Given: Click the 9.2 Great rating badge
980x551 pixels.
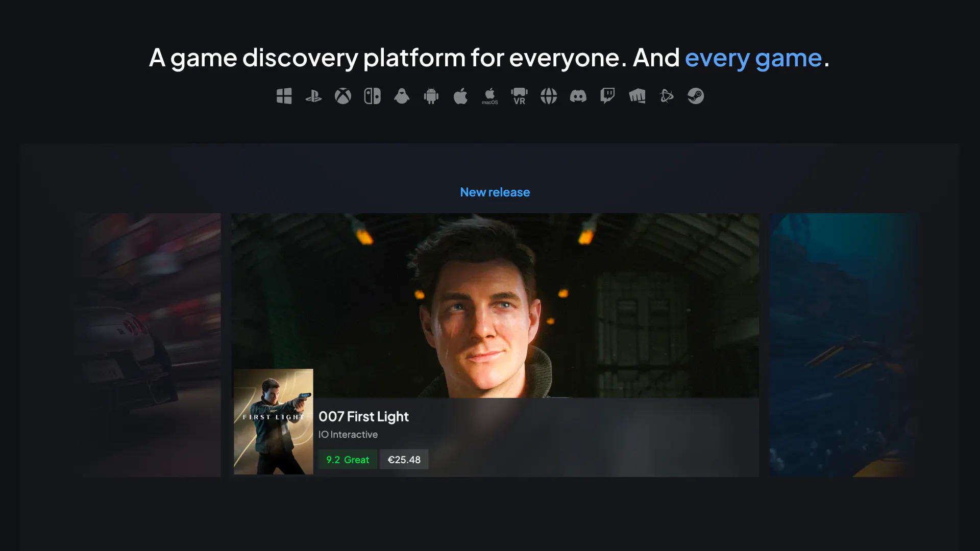Looking at the screenshot, I should [348, 460].
